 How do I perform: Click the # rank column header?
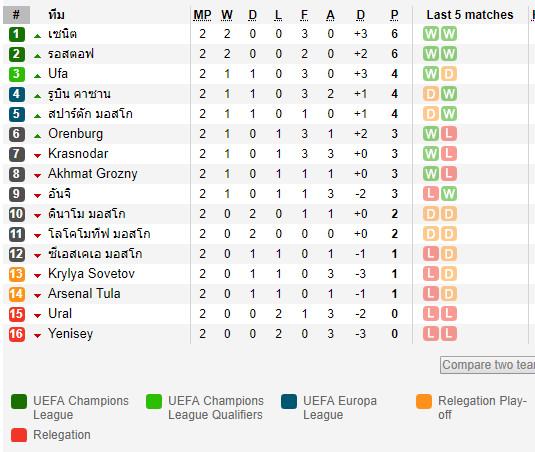tap(16, 15)
